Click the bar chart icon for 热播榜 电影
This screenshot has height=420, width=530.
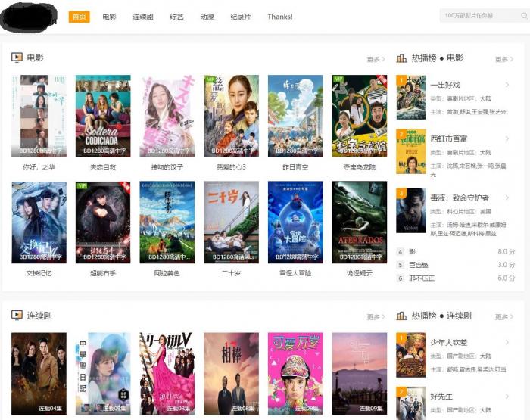coord(401,58)
